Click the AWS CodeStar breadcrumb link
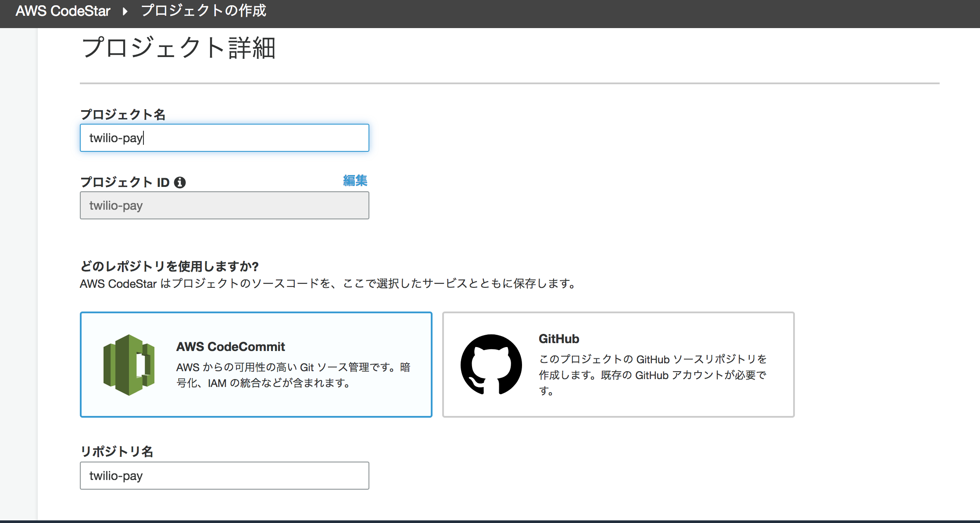This screenshot has width=980, height=523. 63,11
